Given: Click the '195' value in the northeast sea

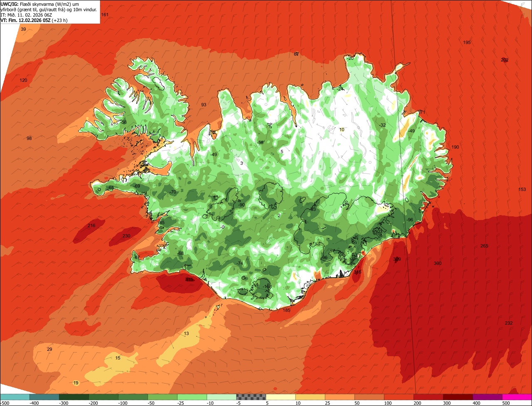Looking at the screenshot, I should [467, 43].
